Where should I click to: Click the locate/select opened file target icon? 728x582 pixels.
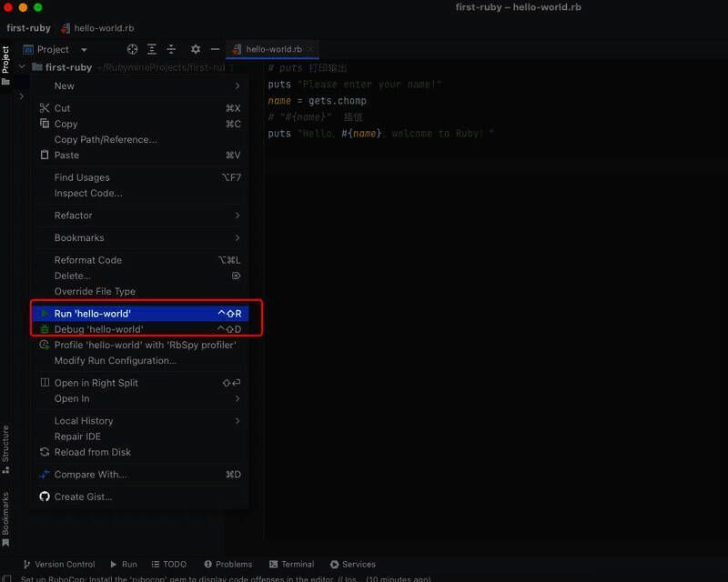coord(133,49)
